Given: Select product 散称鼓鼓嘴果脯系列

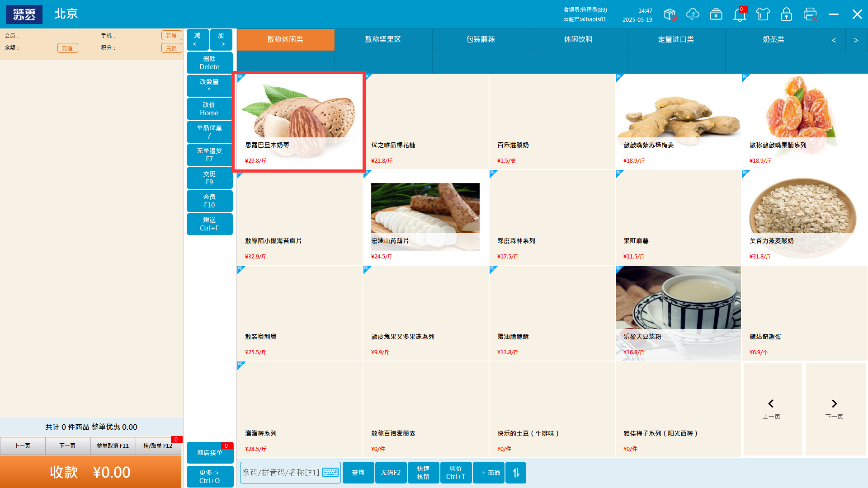Looking at the screenshot, I should coord(805,122).
